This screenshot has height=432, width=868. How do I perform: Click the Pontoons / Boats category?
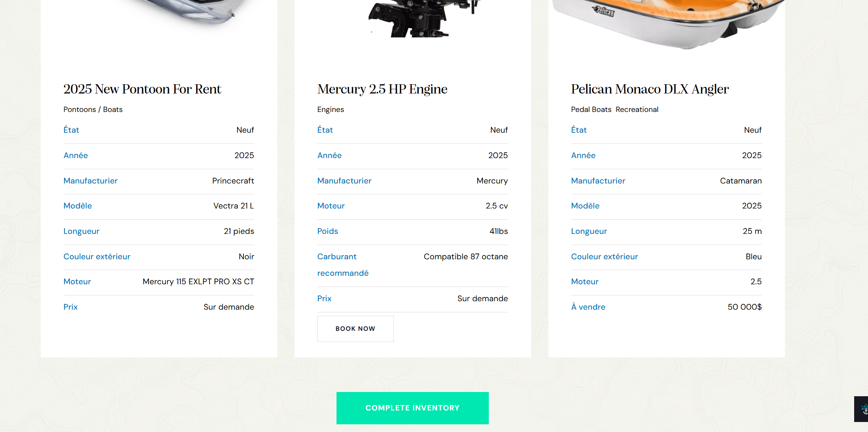coord(93,110)
